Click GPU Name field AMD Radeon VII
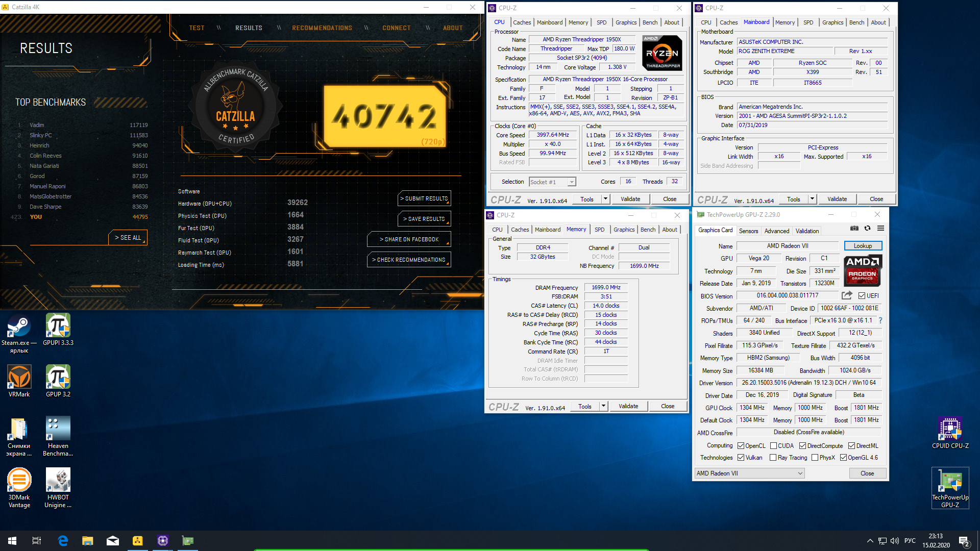The height and width of the screenshot is (551, 980). [x=788, y=246]
